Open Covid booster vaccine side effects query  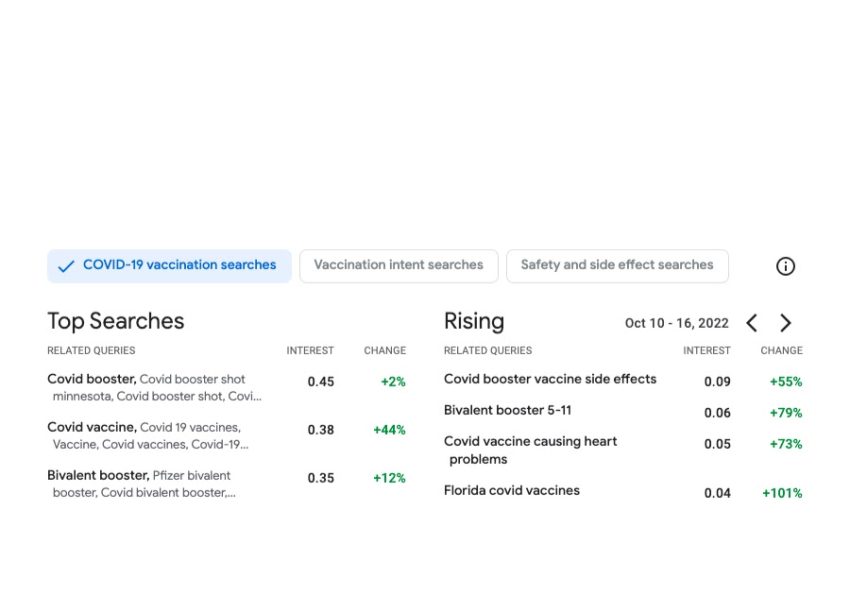click(x=550, y=379)
